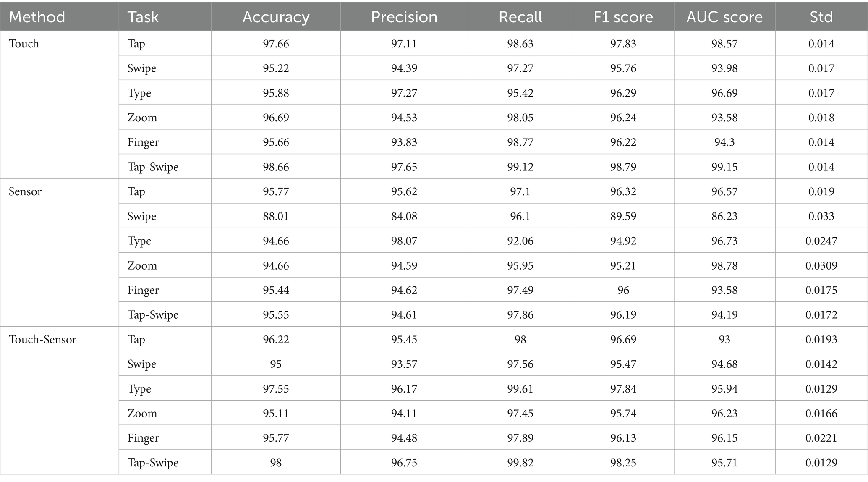Click the precision value 98.07
868x482 pixels.
[x=404, y=241]
